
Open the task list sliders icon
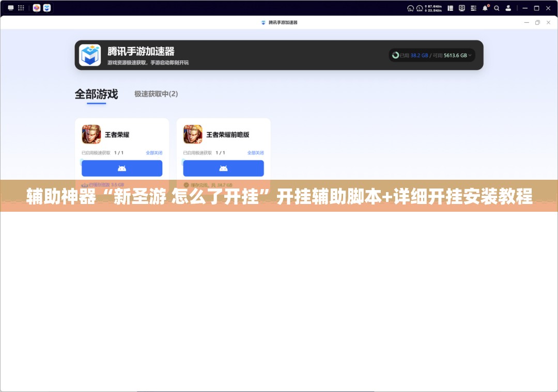(473, 8)
